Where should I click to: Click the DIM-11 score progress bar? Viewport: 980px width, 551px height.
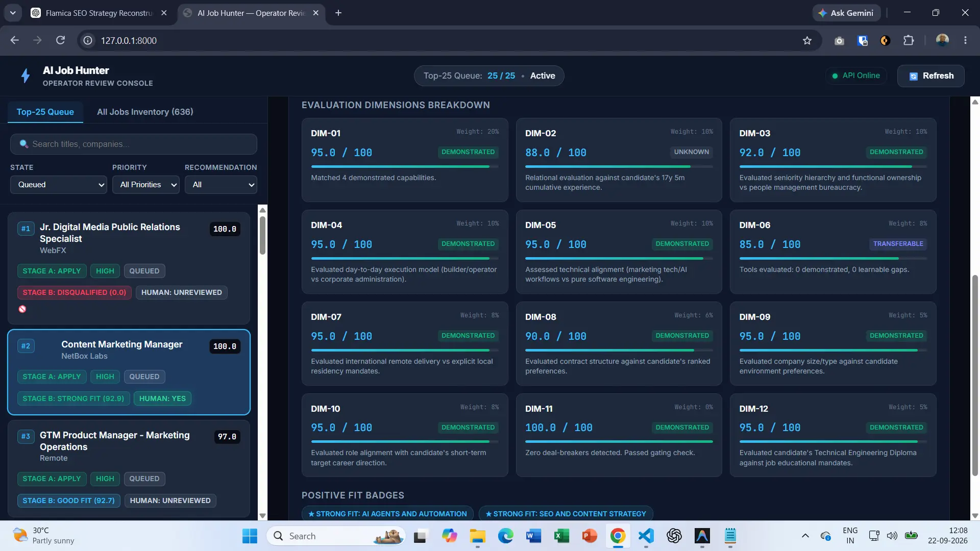click(x=619, y=442)
